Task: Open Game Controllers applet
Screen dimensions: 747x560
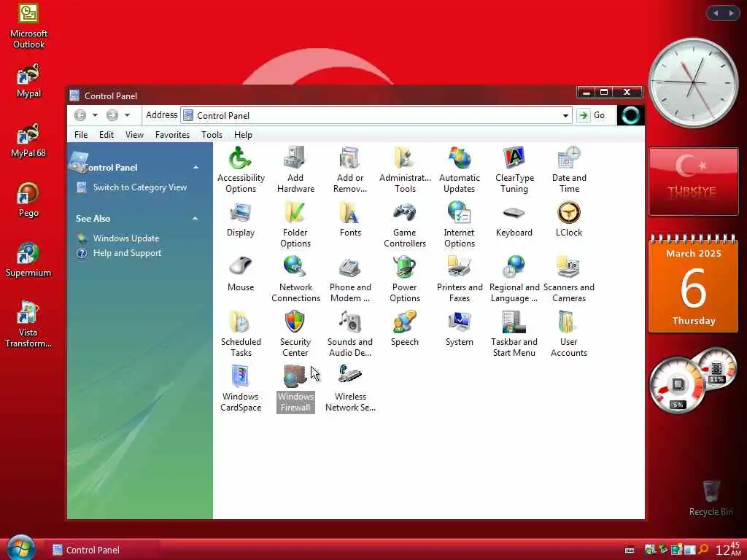Action: coord(405,225)
